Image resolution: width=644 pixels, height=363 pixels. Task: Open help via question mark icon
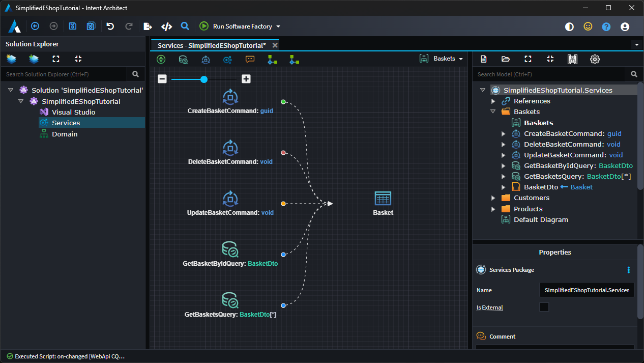(x=606, y=26)
